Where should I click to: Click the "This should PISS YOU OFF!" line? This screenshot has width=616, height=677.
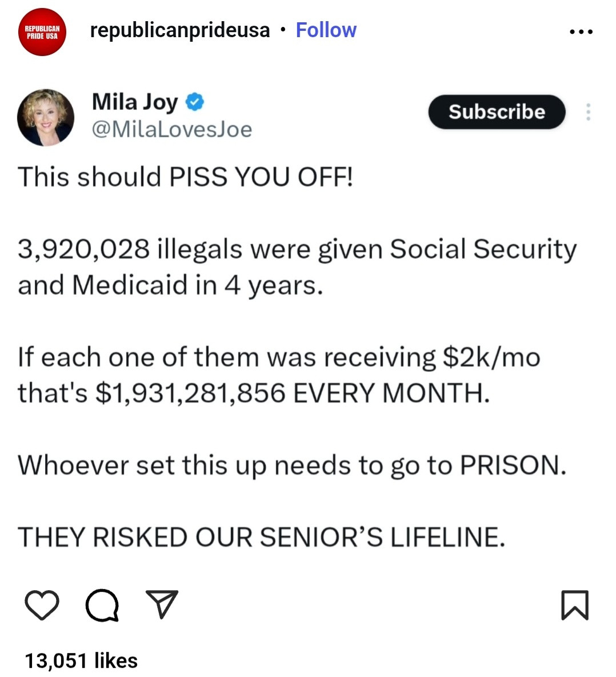(186, 177)
